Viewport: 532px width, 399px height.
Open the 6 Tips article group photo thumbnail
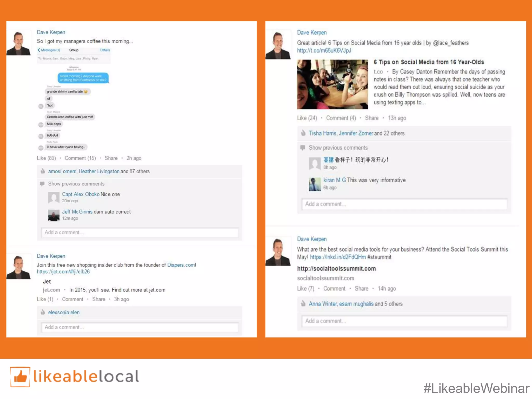332,84
